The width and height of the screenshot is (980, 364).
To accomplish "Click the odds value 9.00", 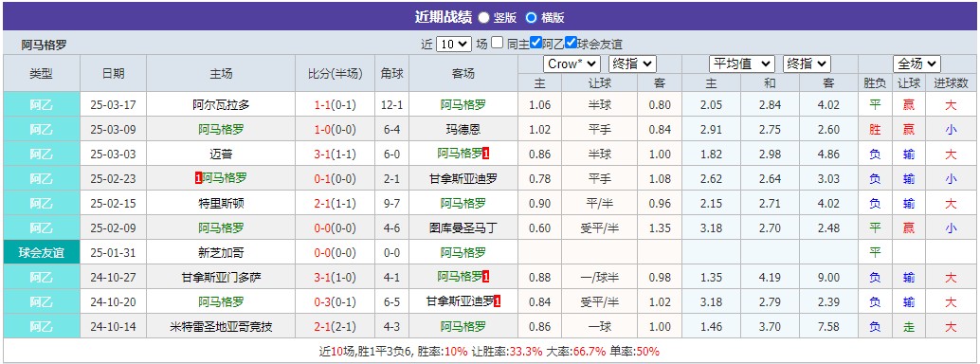I will 828,277.
